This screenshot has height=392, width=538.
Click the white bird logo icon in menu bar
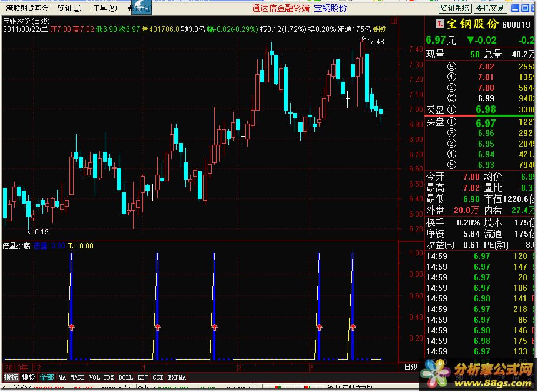(142, 7)
